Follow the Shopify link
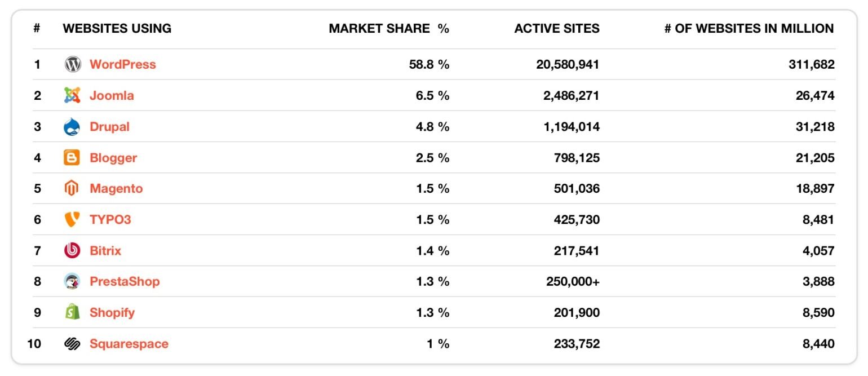Viewport: 868px width, 376px height. click(x=112, y=312)
